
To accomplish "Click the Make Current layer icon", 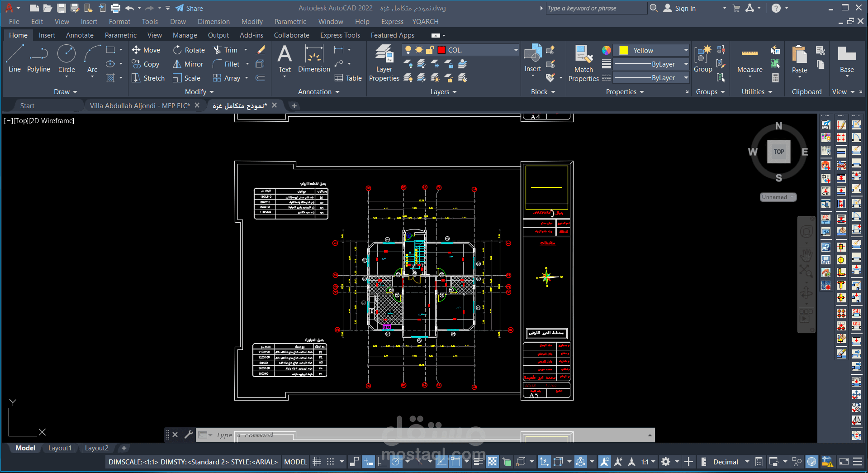I will tap(462, 64).
